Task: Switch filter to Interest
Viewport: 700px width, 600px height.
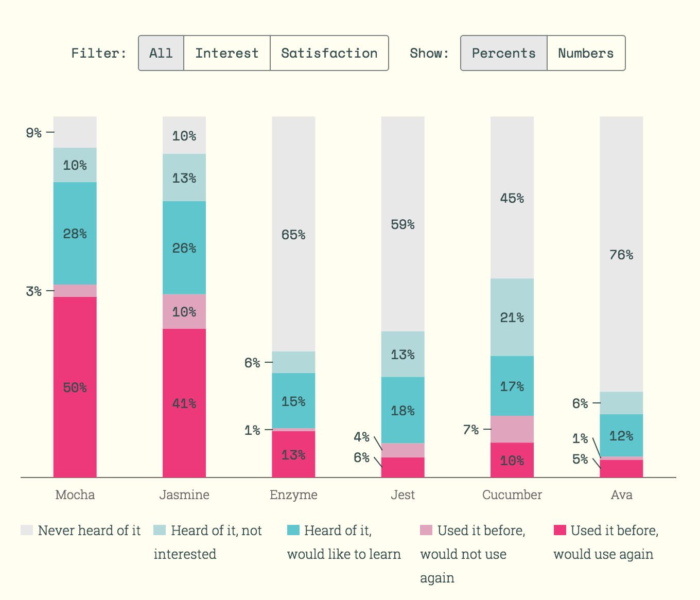Action: point(227,53)
